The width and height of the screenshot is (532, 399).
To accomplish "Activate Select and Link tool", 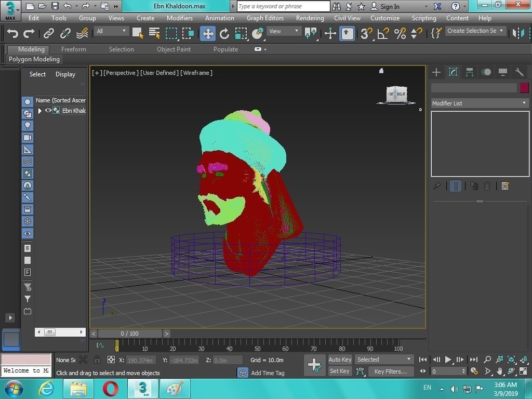I will [48, 33].
